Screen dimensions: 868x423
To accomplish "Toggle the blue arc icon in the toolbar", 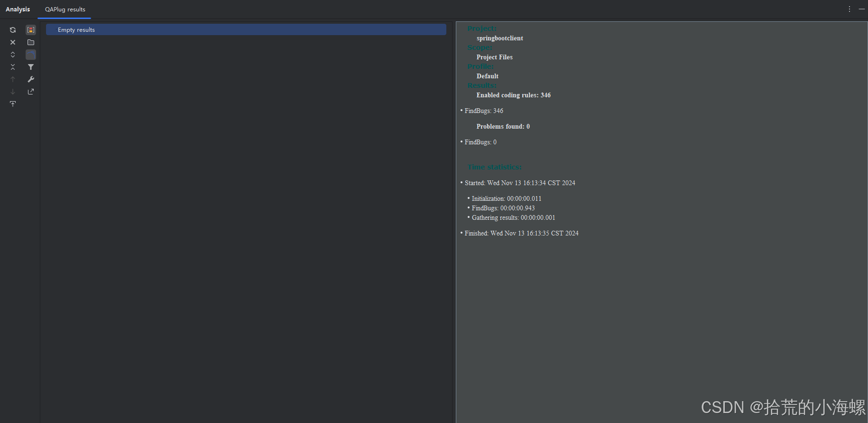I will pos(31,55).
